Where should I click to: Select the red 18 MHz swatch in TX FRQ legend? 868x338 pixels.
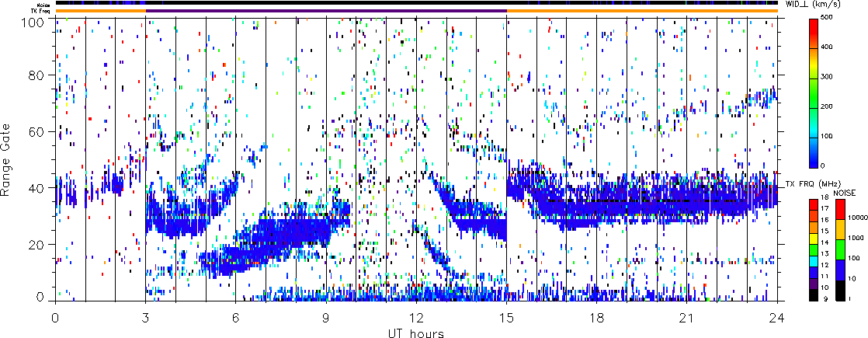click(813, 204)
